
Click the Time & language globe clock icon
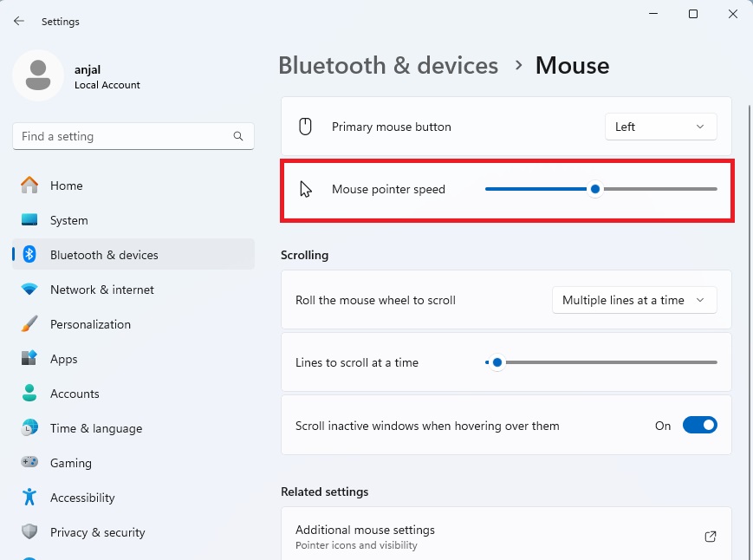[29, 428]
